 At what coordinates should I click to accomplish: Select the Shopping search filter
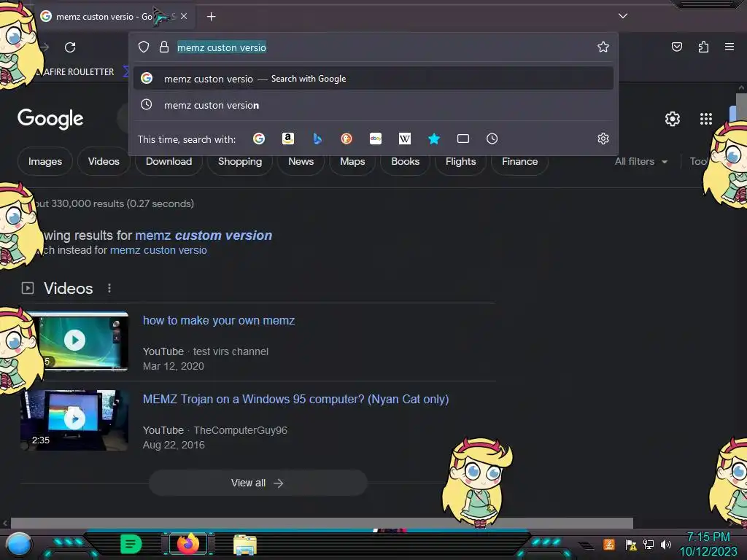239,161
